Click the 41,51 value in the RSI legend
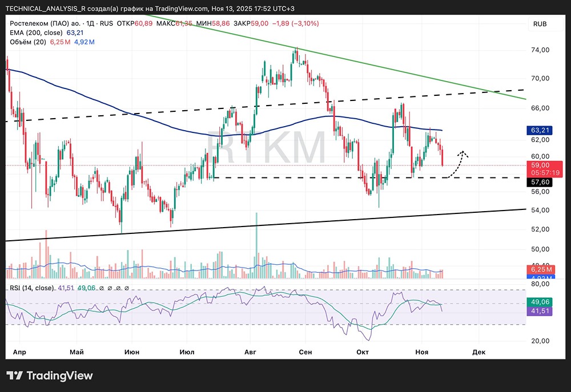The image size is (571, 392). point(66,288)
